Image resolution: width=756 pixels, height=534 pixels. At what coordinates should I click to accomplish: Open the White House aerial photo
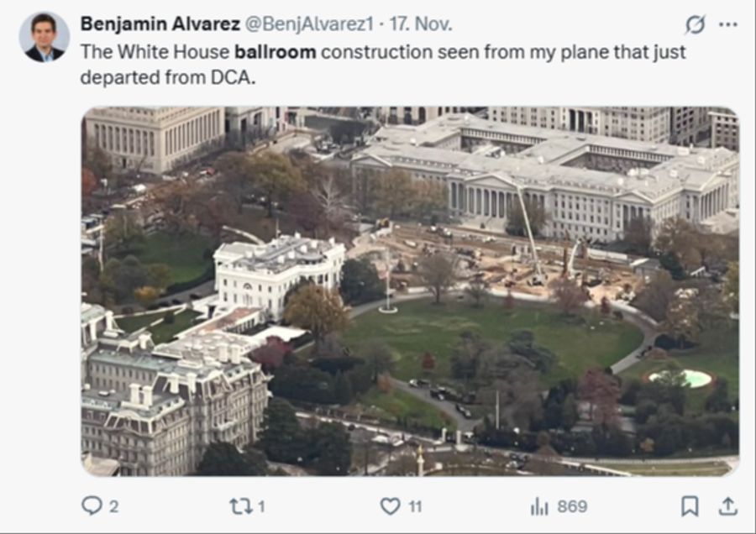[410, 291]
